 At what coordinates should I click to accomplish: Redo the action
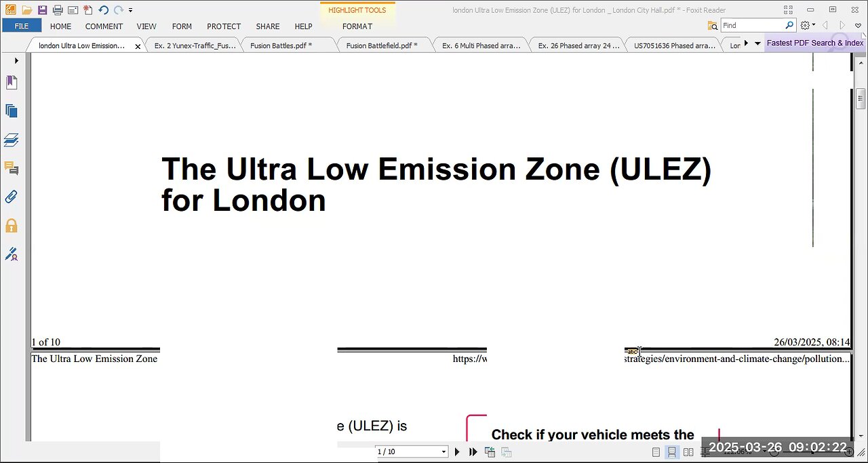[x=119, y=10]
